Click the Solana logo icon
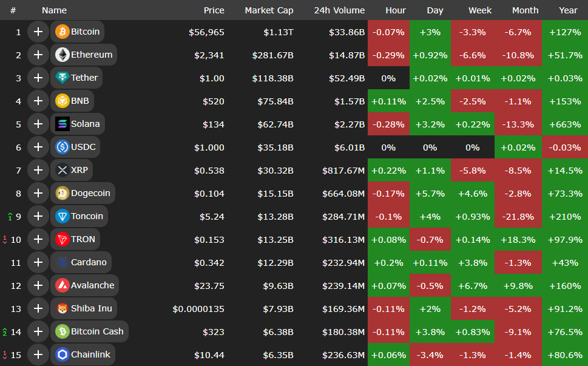Image resolution: width=588 pixels, height=366 pixels. point(62,124)
